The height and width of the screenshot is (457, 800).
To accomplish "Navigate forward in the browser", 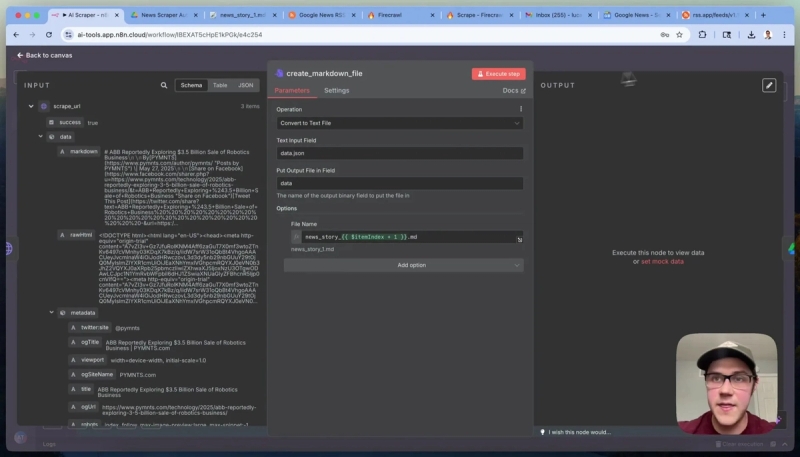I will pyautogui.click(x=32, y=35).
